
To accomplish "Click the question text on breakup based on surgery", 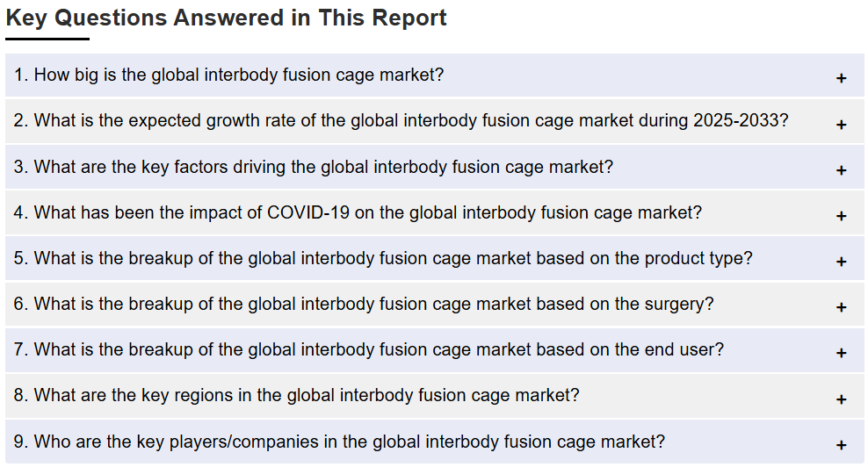I will click(x=364, y=305).
